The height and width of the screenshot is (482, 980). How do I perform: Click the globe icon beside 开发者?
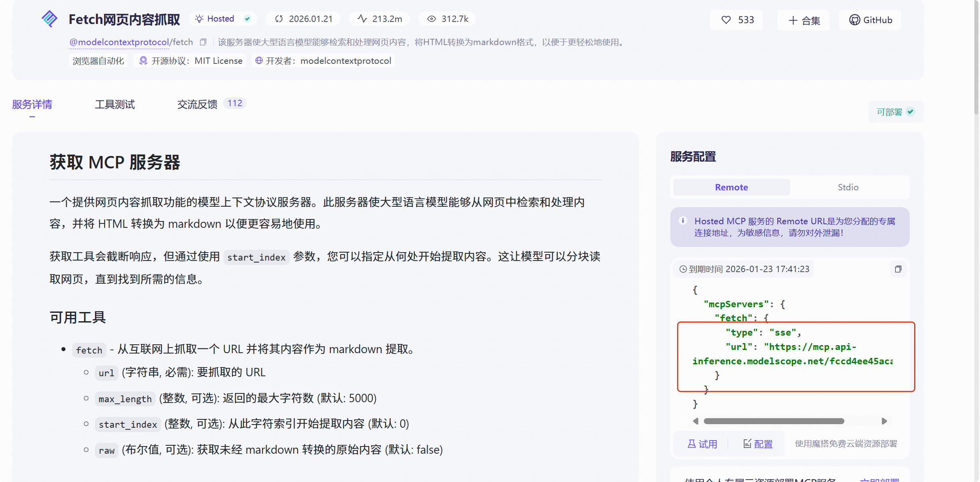point(259,60)
